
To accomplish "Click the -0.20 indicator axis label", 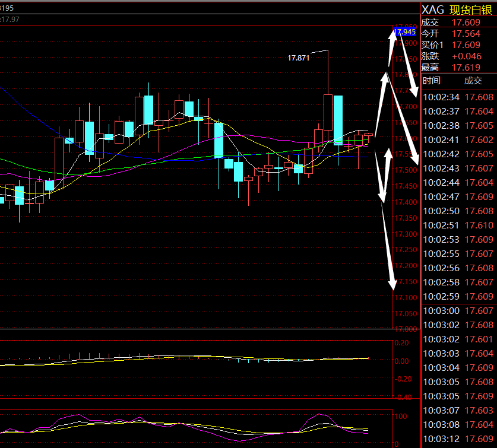I will coord(403,379).
